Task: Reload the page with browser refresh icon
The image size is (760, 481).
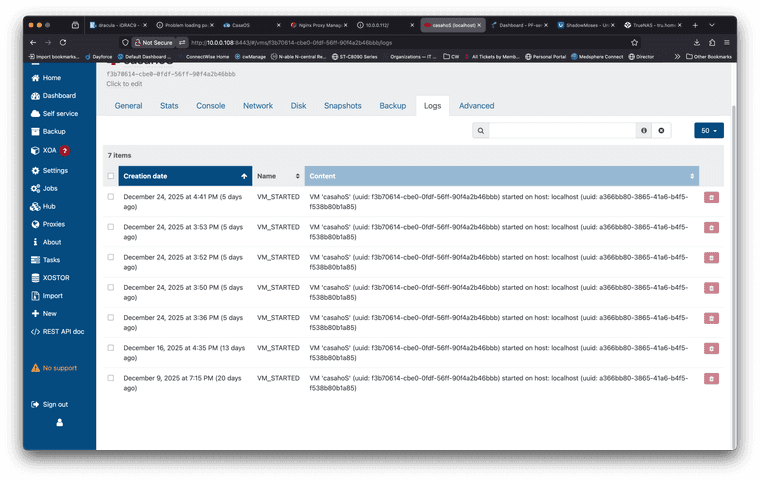Action: [63, 42]
